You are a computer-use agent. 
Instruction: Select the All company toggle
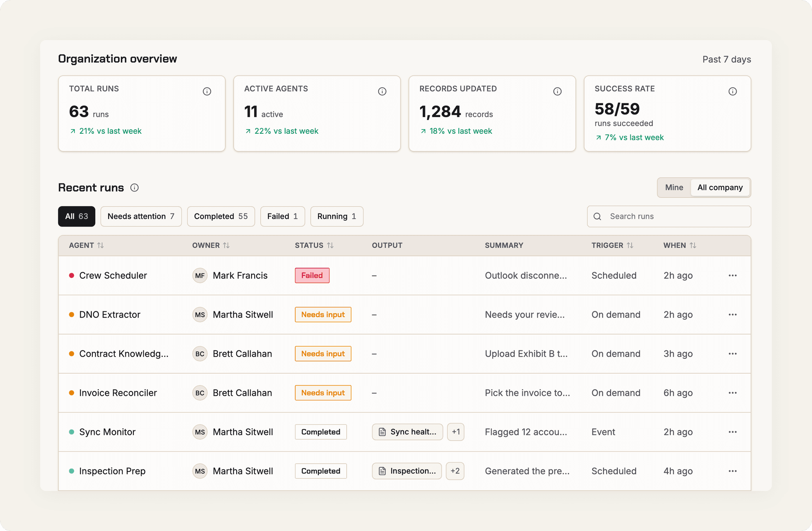720,187
